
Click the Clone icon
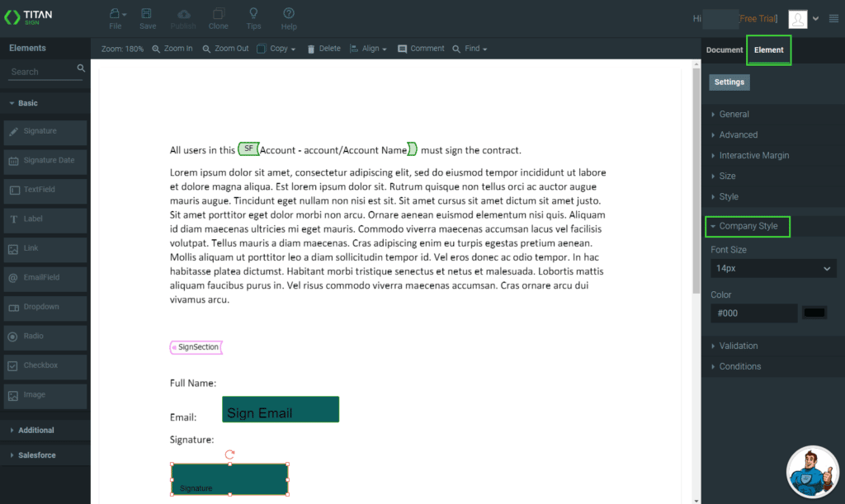(218, 14)
